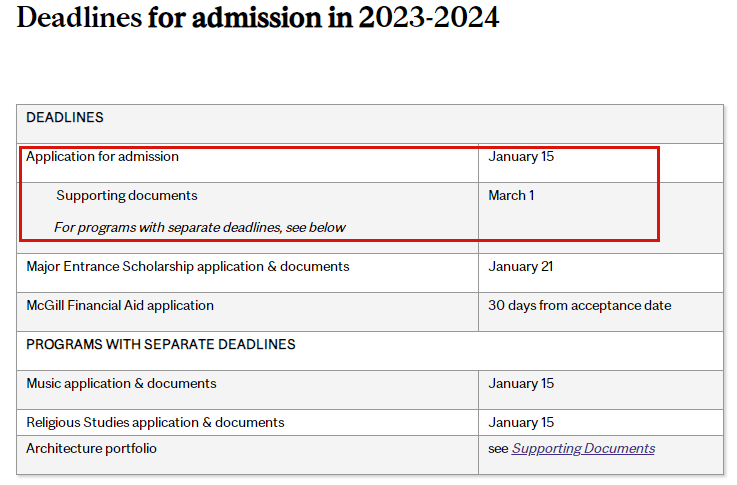737x485 pixels.
Task: Select the January 21 deadline cell
Action: point(521,267)
